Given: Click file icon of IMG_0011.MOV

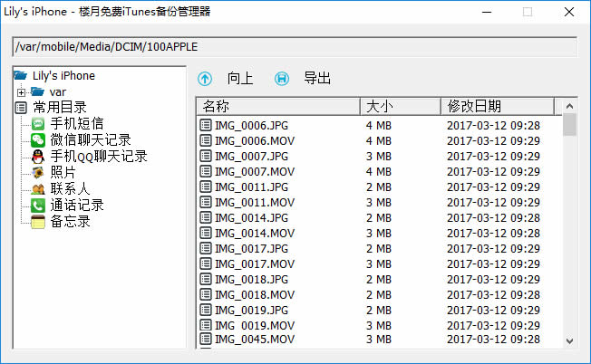Looking at the screenshot, I should click(x=206, y=202).
